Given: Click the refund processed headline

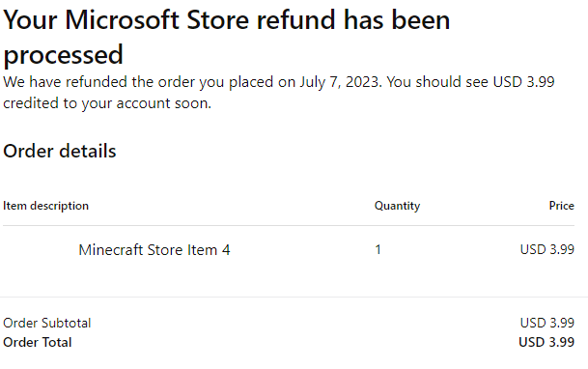Looking at the screenshot, I should (x=227, y=37).
